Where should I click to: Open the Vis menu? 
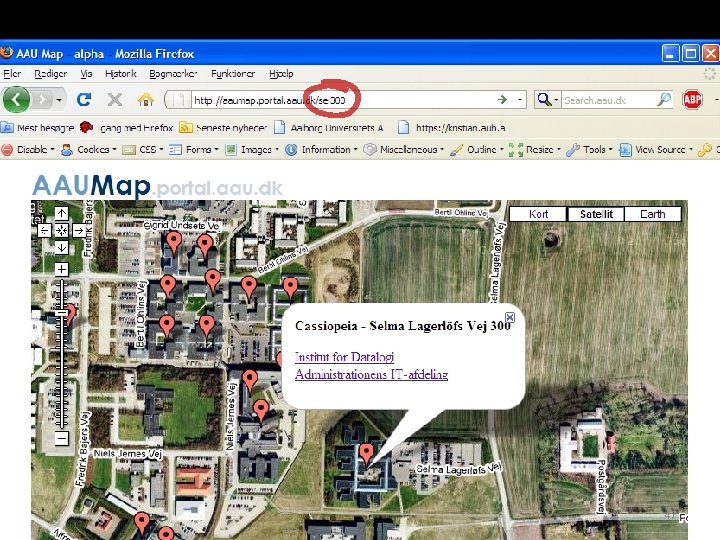pyautogui.click(x=86, y=73)
